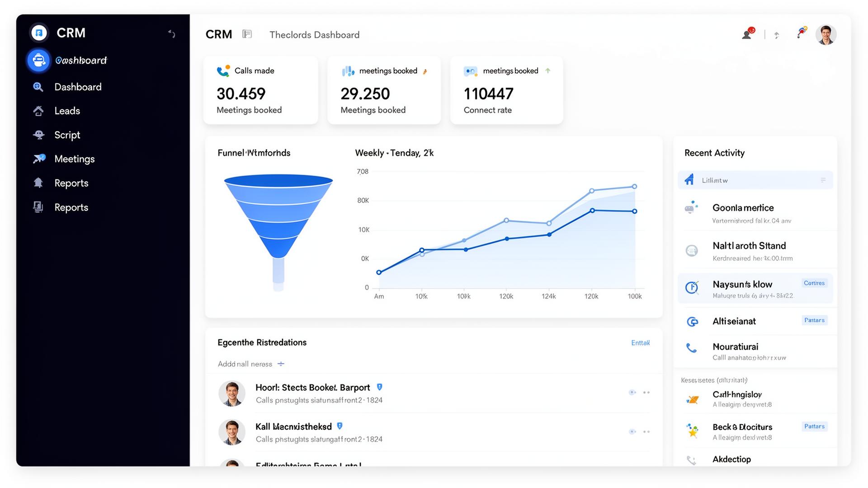Click the CRM logo icon in sidebar

(39, 33)
